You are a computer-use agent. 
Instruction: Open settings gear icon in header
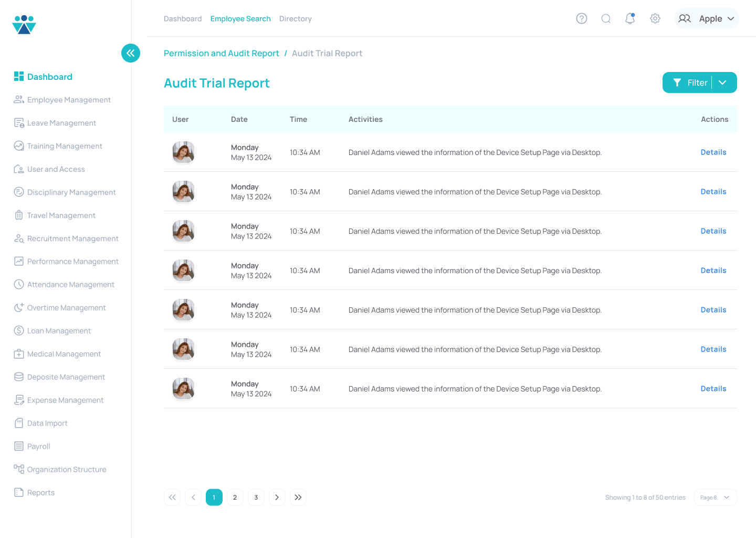point(655,19)
